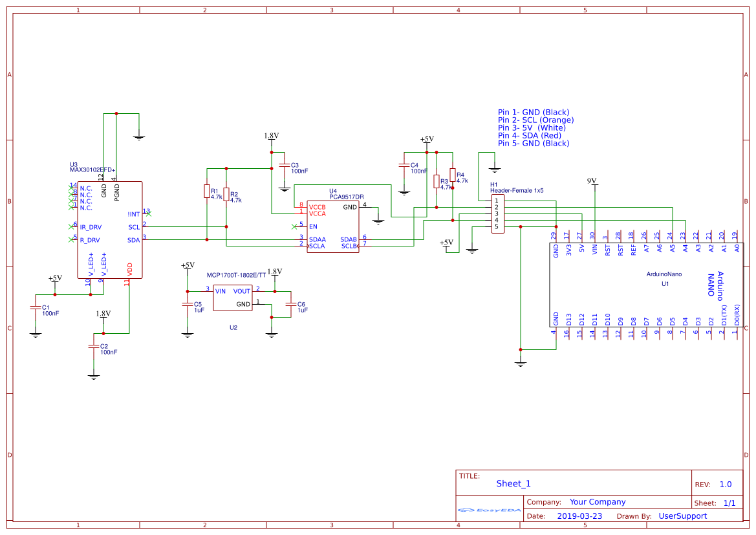Click the date 2019-03-23
This screenshot has height=535, width=756.
[x=579, y=516]
